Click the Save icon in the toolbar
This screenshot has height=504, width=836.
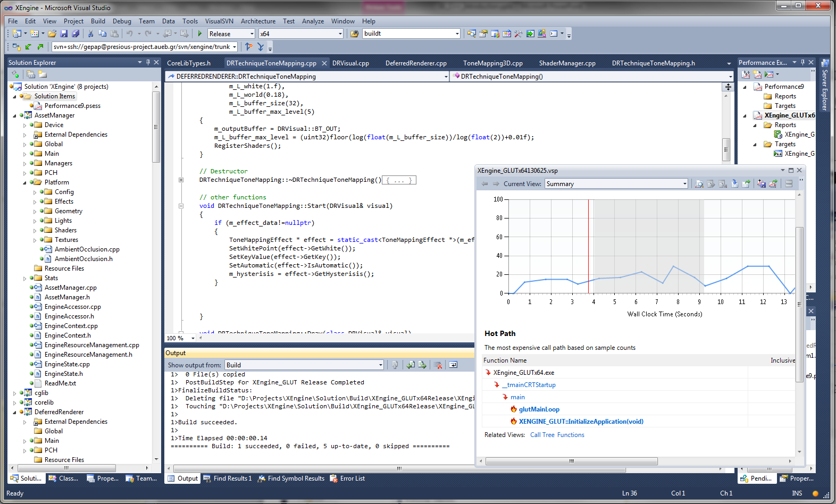[x=64, y=33]
